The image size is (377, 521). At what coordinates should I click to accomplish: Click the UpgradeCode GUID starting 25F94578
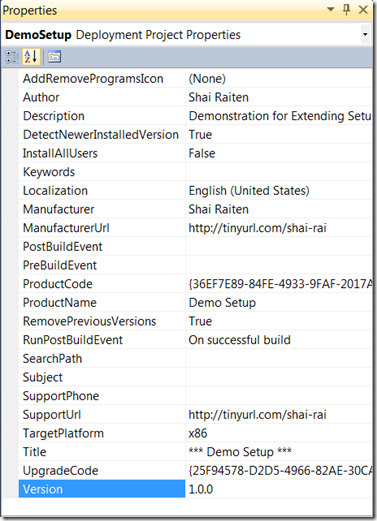click(x=279, y=471)
